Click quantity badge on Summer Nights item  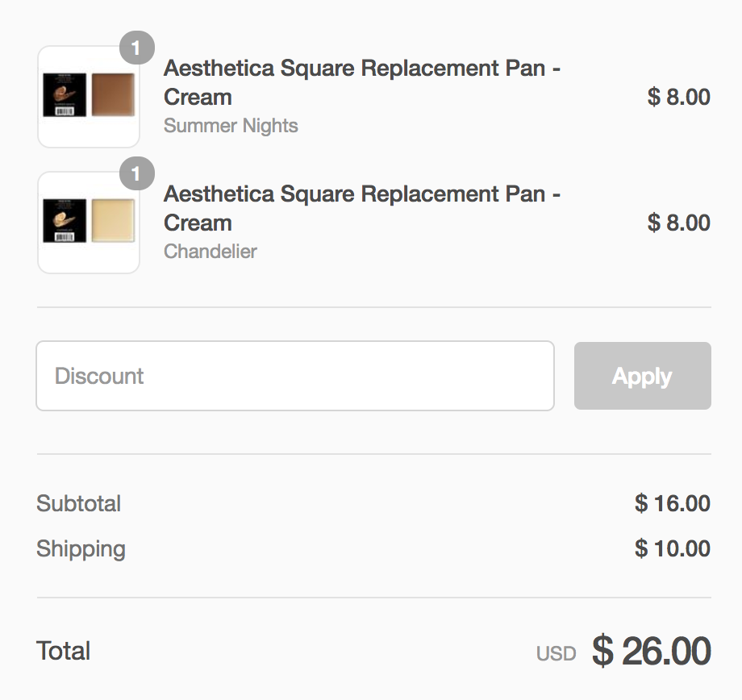coord(136,48)
